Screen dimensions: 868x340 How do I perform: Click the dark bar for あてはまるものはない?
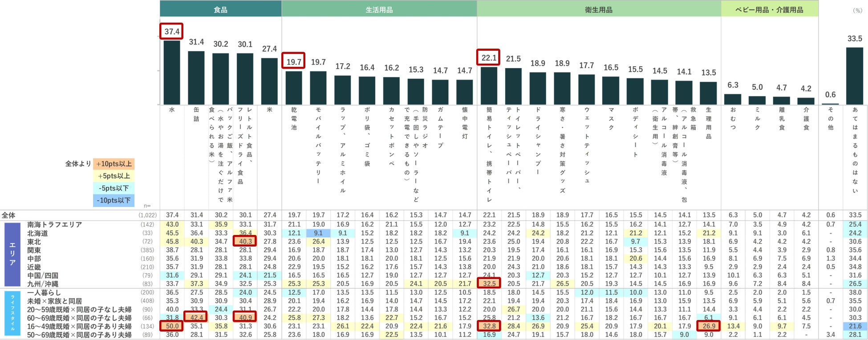(x=855, y=76)
